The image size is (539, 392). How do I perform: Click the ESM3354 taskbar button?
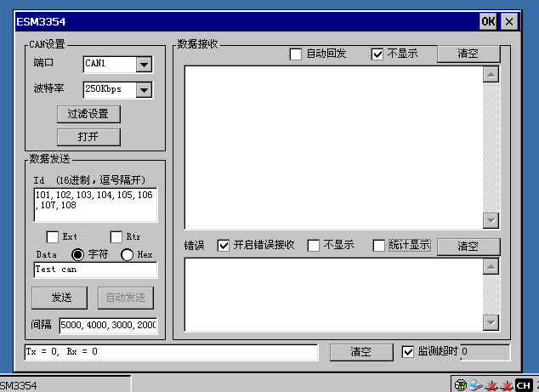[x=65, y=384]
